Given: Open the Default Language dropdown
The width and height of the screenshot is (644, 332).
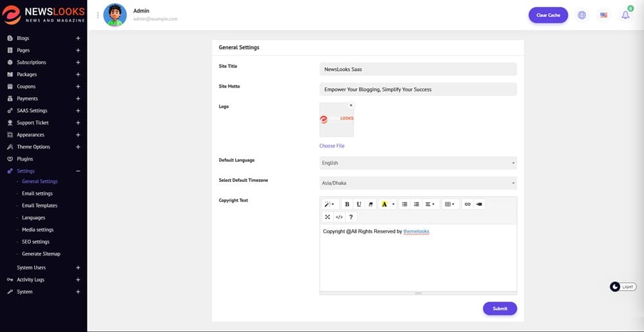Looking at the screenshot, I should tap(418, 163).
